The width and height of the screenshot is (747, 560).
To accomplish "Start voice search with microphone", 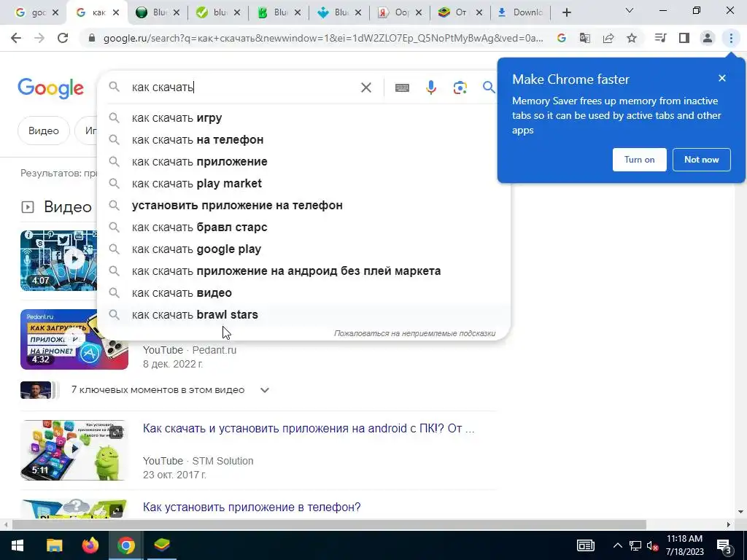I will click(x=431, y=87).
